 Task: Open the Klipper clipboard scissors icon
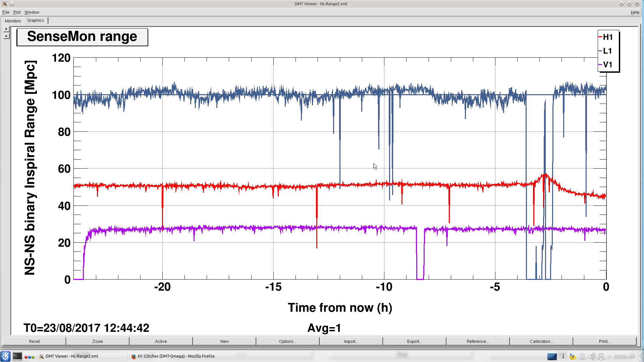(582, 357)
